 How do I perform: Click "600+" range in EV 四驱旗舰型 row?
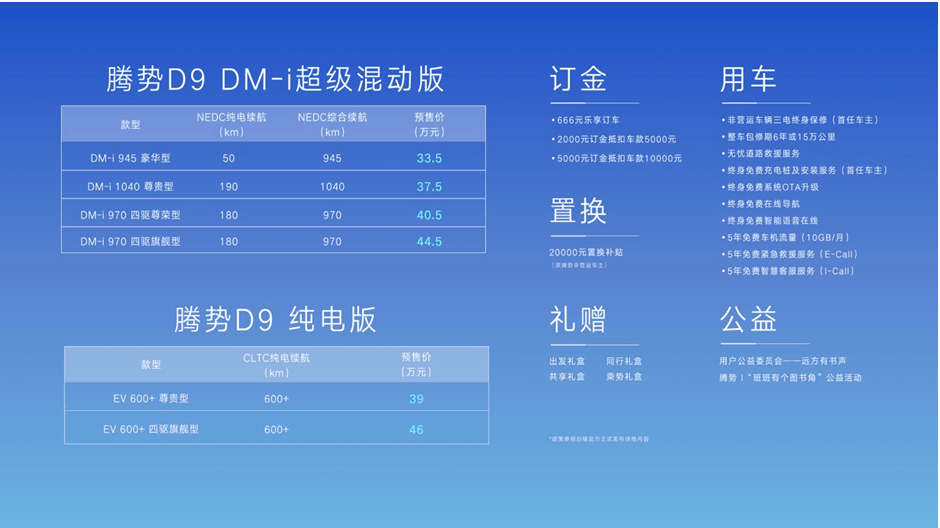point(276,429)
